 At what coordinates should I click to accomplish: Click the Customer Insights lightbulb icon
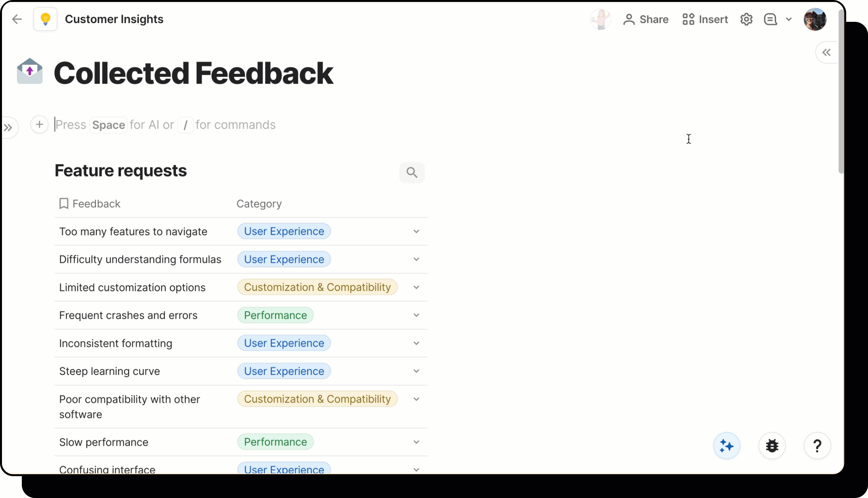(x=45, y=19)
